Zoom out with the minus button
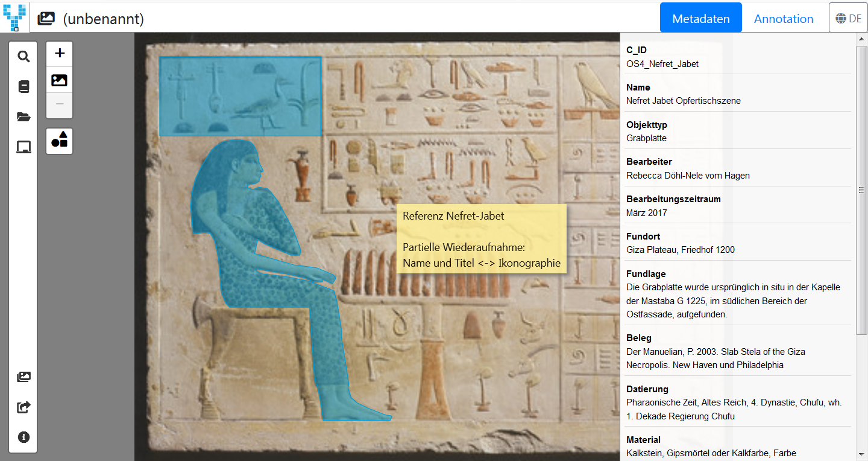 pyautogui.click(x=60, y=105)
